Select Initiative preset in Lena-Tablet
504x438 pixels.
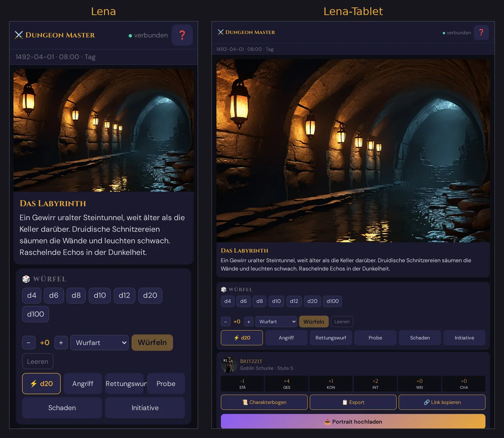pos(464,338)
